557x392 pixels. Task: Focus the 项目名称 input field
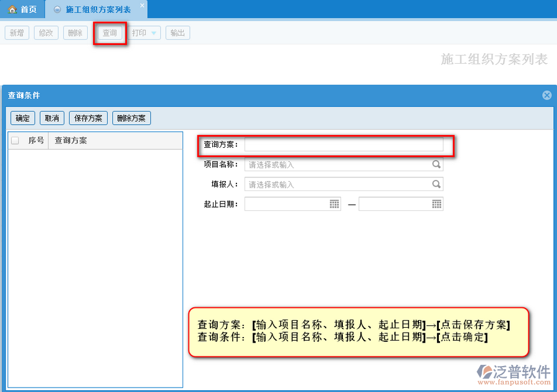[x=344, y=164]
